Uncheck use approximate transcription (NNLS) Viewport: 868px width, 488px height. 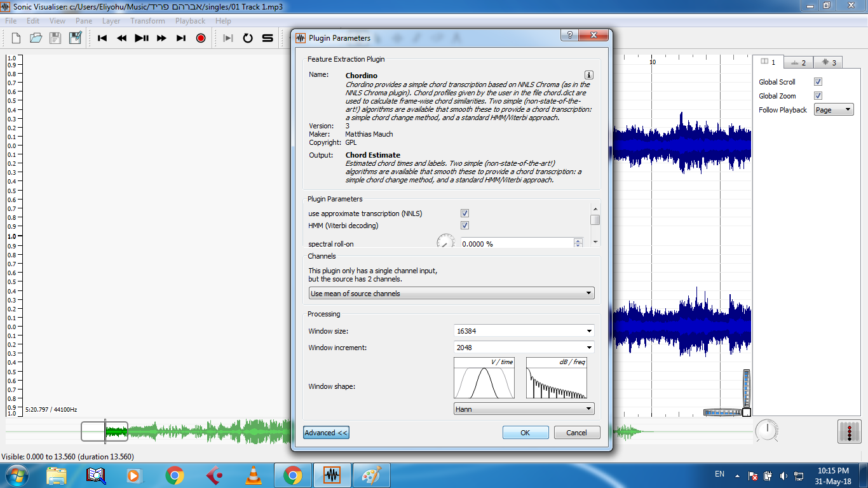(465, 213)
